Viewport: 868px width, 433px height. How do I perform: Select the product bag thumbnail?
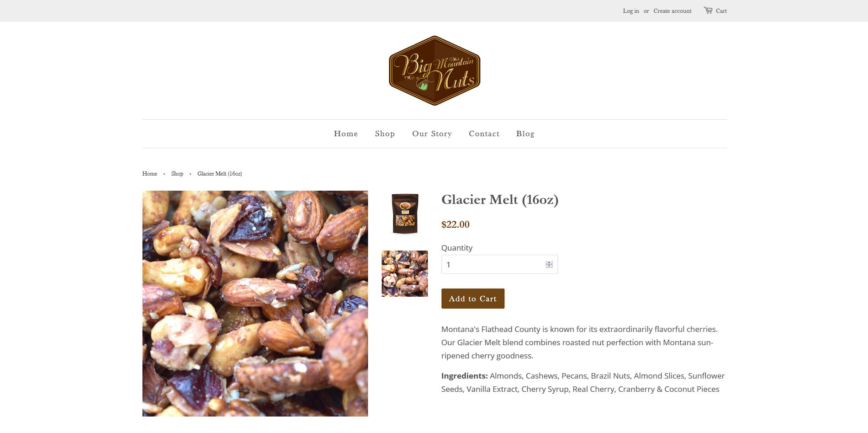(x=405, y=214)
